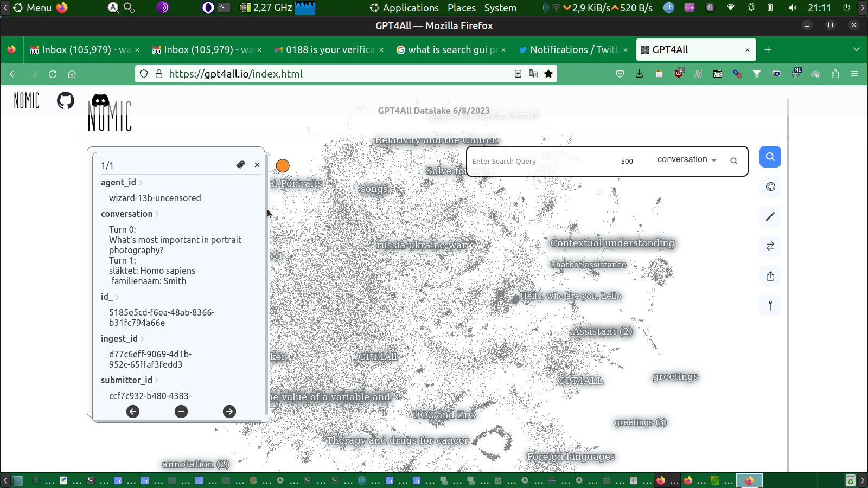This screenshot has height=488, width=868.
Task: Click the 'russia-ukraine-war' map label
Action: pyautogui.click(x=422, y=245)
